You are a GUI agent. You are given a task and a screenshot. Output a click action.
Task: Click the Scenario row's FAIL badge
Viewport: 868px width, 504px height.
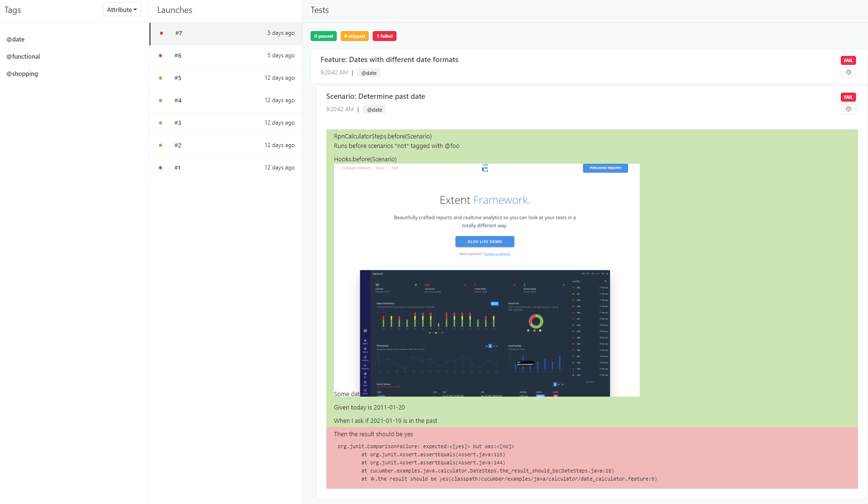(848, 97)
